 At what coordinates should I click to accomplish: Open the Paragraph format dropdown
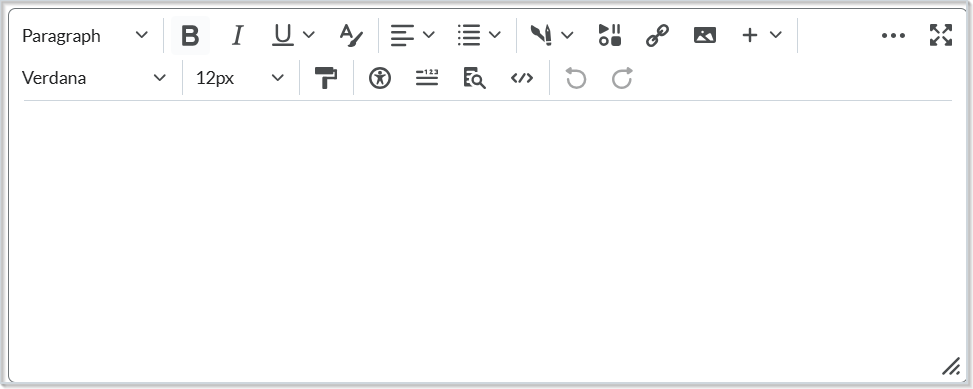[x=85, y=35]
